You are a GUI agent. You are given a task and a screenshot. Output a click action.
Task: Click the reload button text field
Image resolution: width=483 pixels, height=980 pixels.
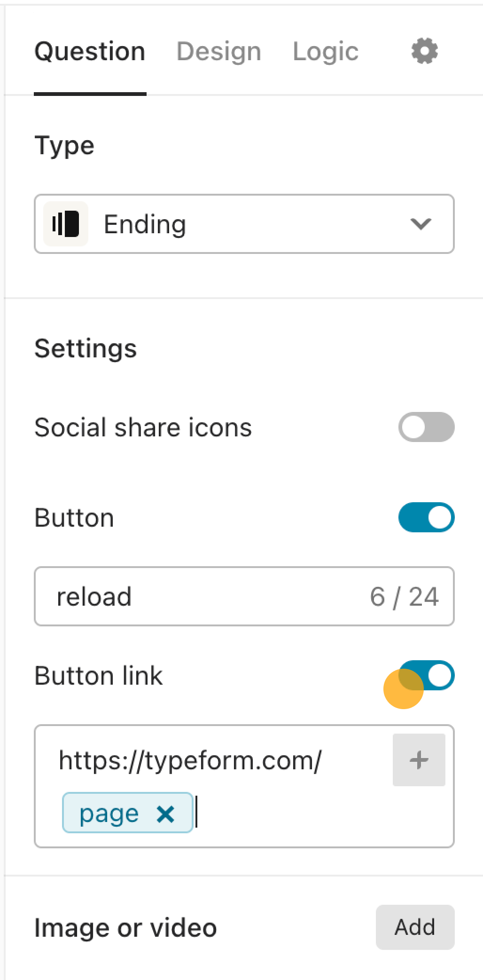(x=244, y=596)
